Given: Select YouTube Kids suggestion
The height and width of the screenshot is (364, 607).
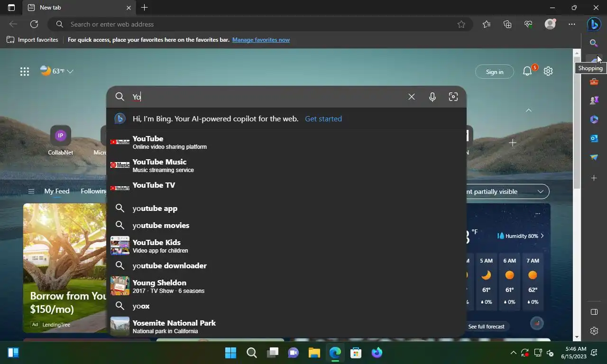Looking at the screenshot, I should coord(286,246).
